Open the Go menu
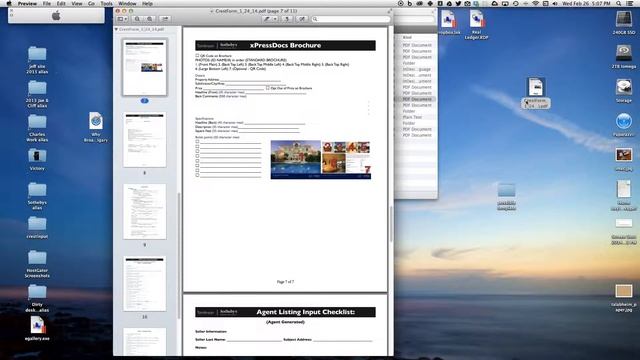The height and width of the screenshot is (360, 640). (x=91, y=3)
